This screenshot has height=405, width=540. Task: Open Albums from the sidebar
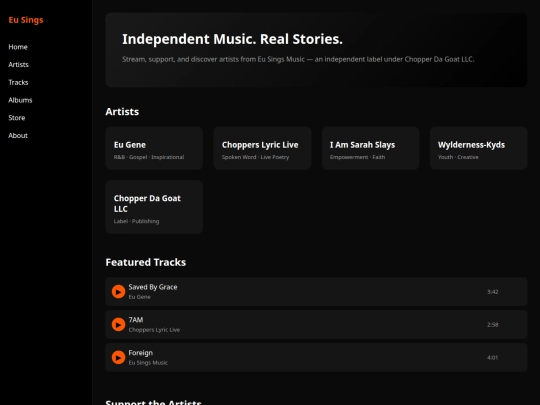click(20, 100)
